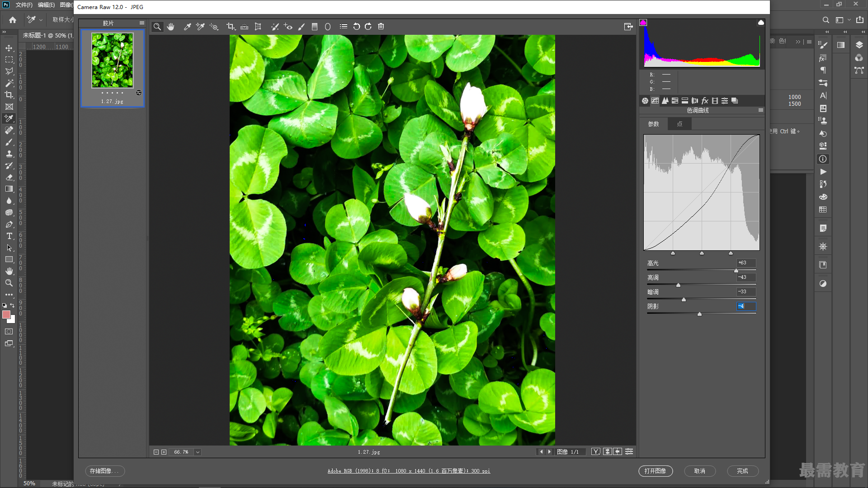Click the 完成 done button
The image size is (868, 488).
coord(742,471)
